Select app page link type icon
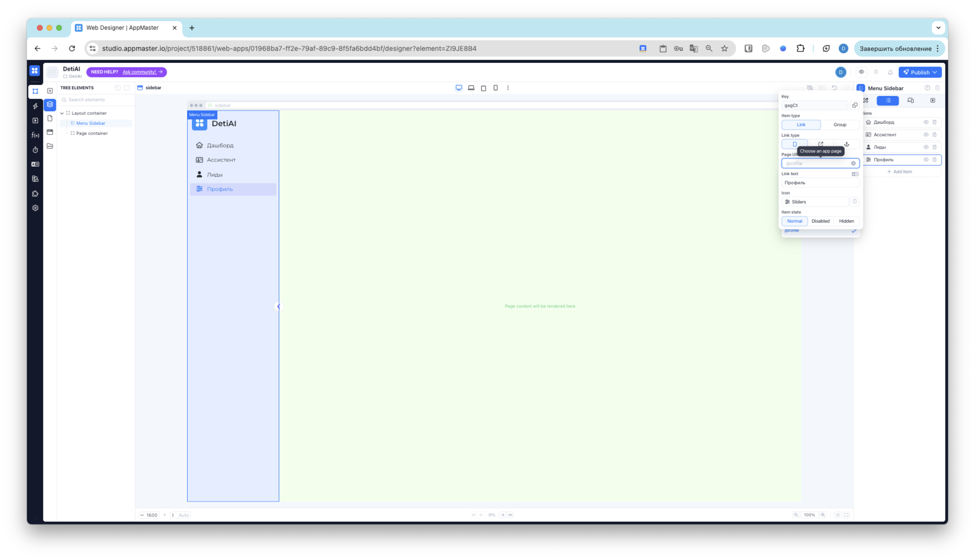The height and width of the screenshot is (560, 975). click(x=795, y=144)
